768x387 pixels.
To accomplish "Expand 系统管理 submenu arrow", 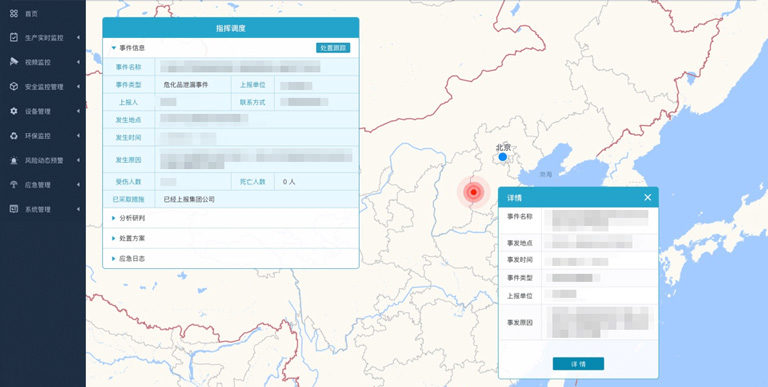I will (x=78, y=209).
